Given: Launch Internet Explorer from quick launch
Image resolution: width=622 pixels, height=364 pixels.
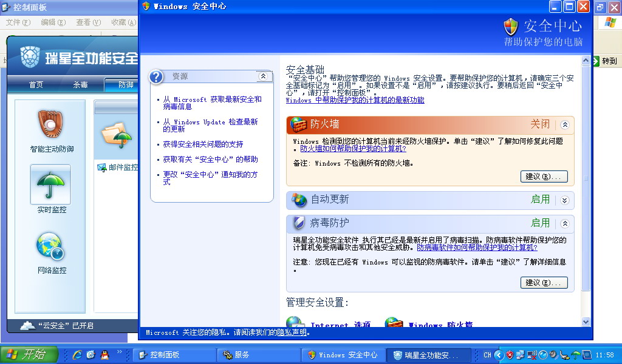Looking at the screenshot, I should [x=77, y=354].
